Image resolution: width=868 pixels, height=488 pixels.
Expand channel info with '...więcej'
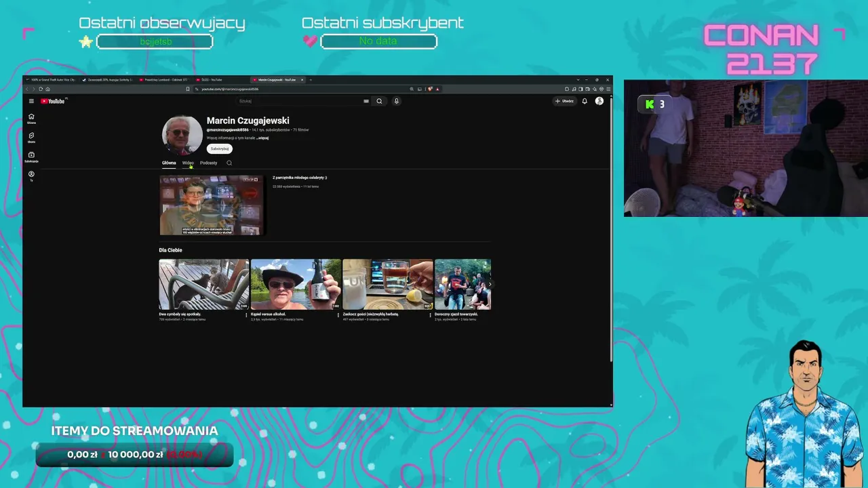click(x=262, y=138)
